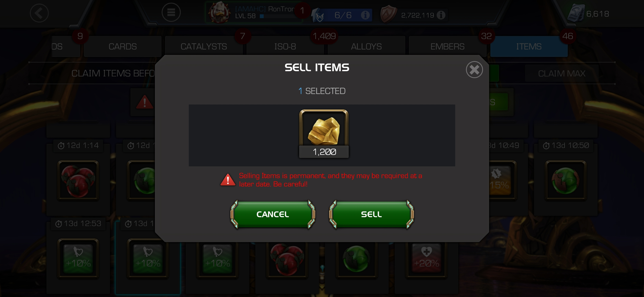The image size is (644, 297).
Task: Cancel the sell items action
Action: pyautogui.click(x=273, y=214)
